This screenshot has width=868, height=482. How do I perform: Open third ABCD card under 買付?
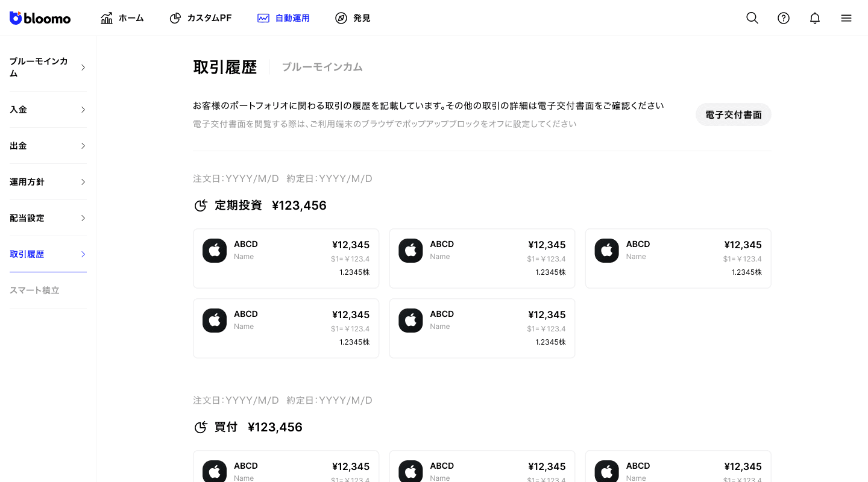pyautogui.click(x=678, y=466)
